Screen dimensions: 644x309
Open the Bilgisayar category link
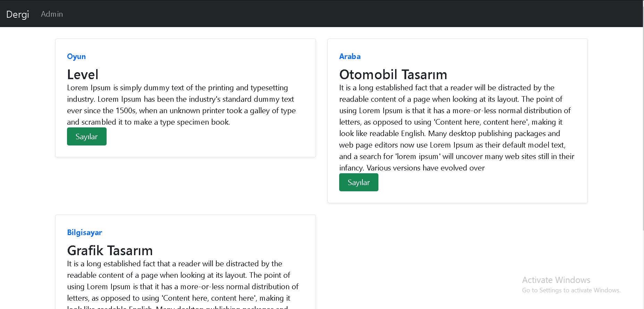tap(84, 232)
